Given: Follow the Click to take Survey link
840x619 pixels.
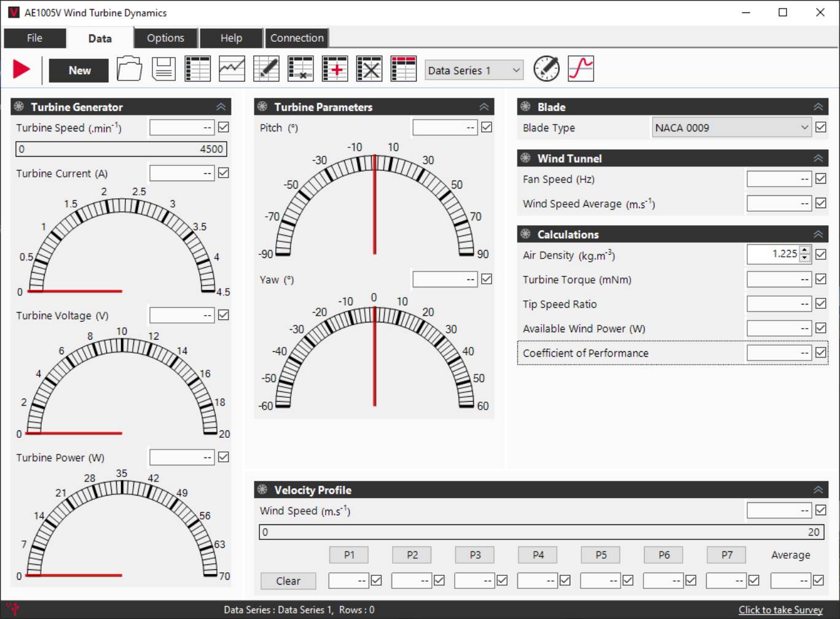Looking at the screenshot, I should point(780,609).
